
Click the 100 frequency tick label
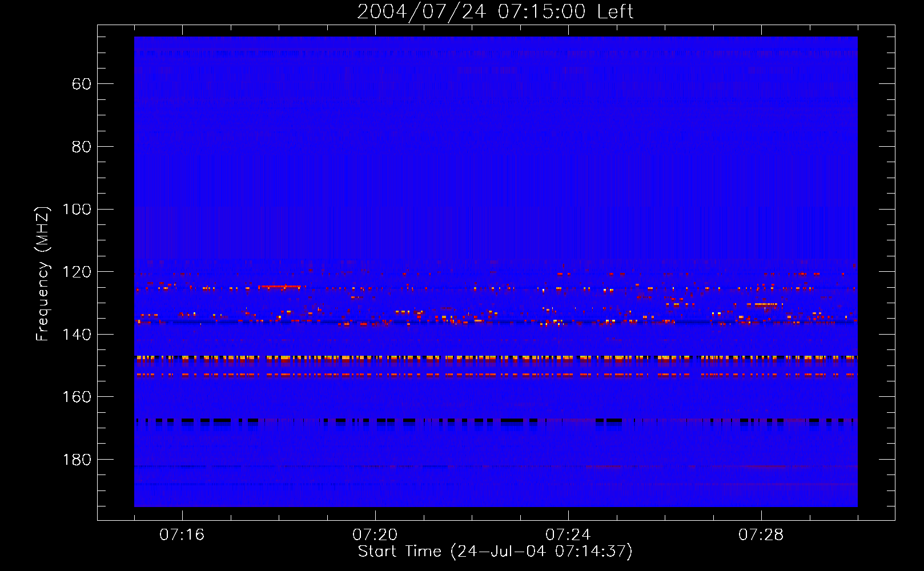click(77, 209)
